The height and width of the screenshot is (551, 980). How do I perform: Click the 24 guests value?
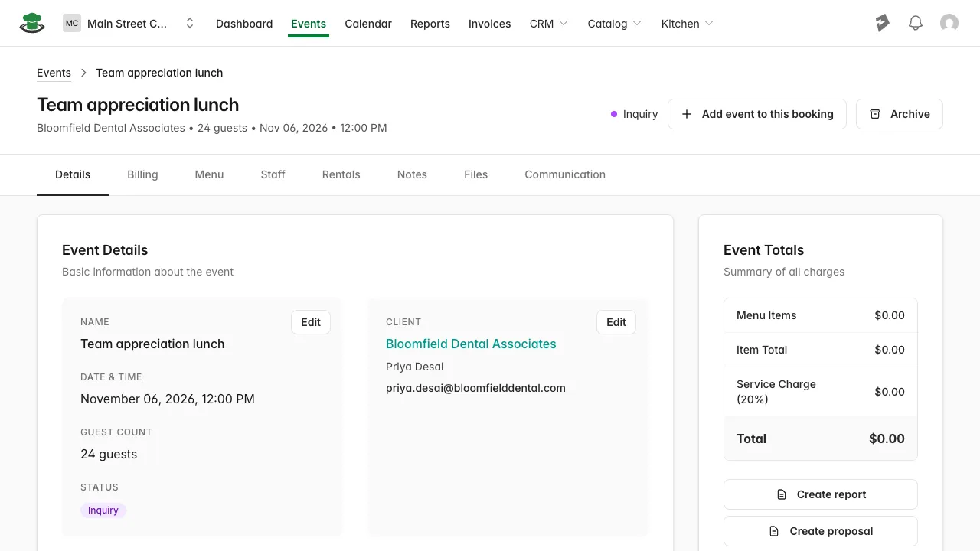[x=109, y=454]
